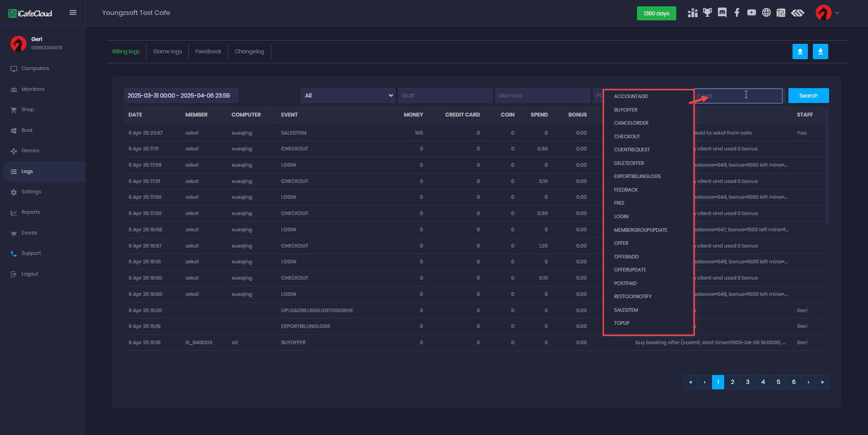Image resolution: width=868 pixels, height=435 pixels.
Task: Open Reports in the sidebar
Action: pyautogui.click(x=31, y=212)
